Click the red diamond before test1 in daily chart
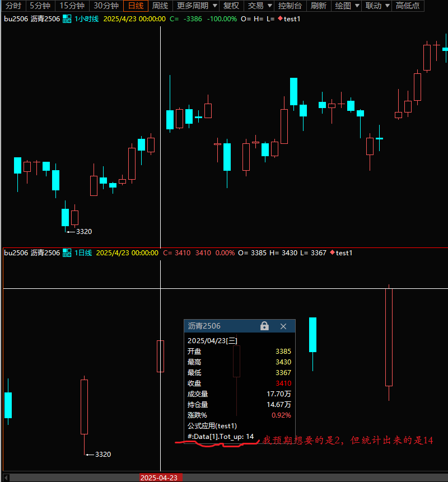The width and height of the screenshot is (448, 482). click(x=332, y=252)
